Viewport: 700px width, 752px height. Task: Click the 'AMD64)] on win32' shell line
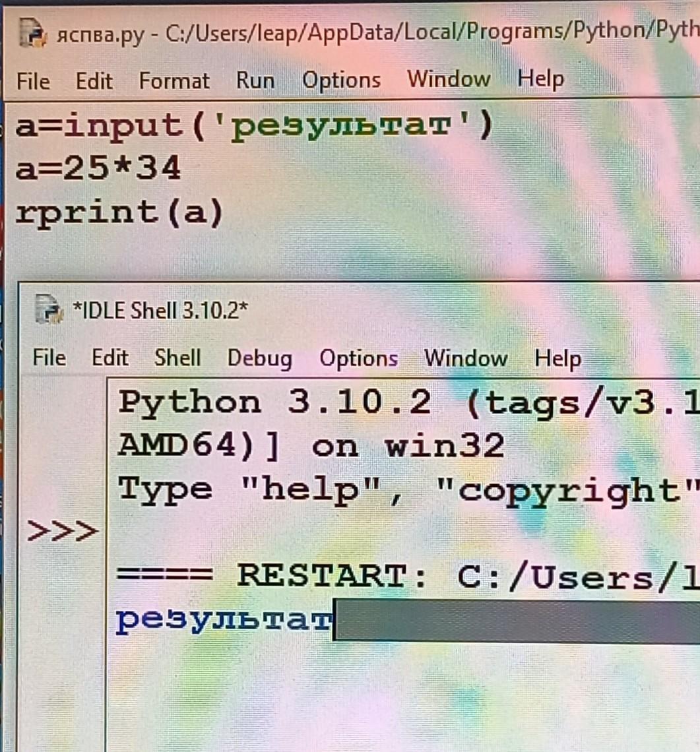point(311,445)
